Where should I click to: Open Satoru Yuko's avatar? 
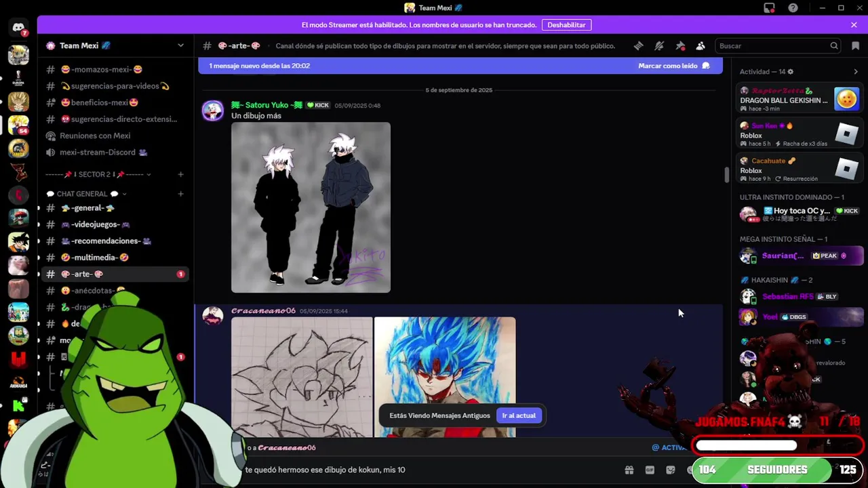(213, 110)
